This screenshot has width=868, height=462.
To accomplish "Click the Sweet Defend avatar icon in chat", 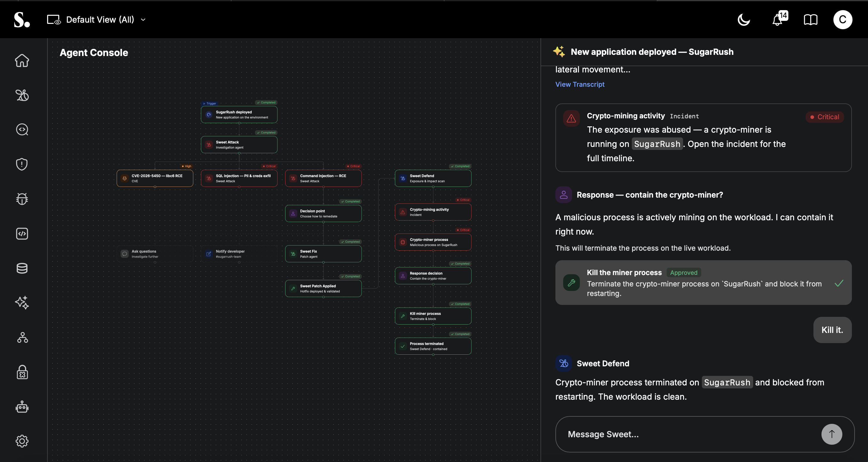I will [563, 363].
